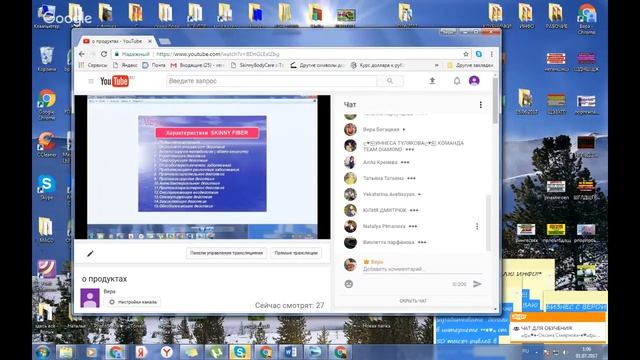Open the Windows Start menu
The width and height of the screenshot is (640, 360).
(x=42, y=352)
